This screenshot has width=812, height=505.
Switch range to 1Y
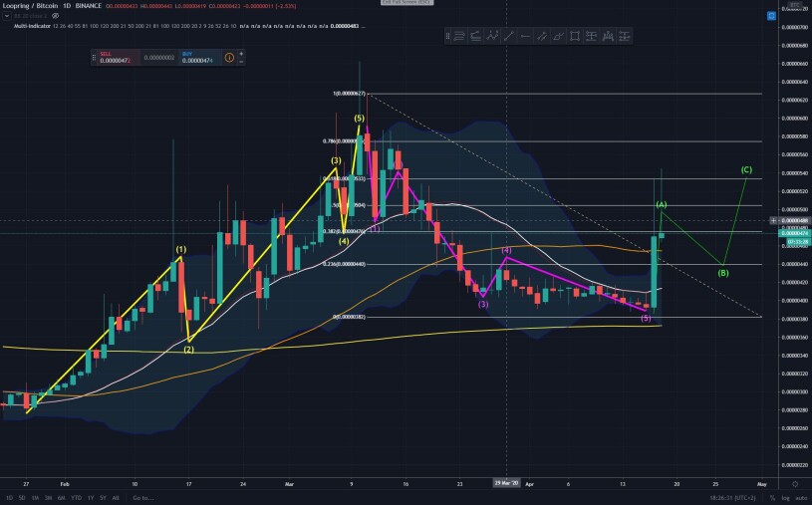(91, 498)
